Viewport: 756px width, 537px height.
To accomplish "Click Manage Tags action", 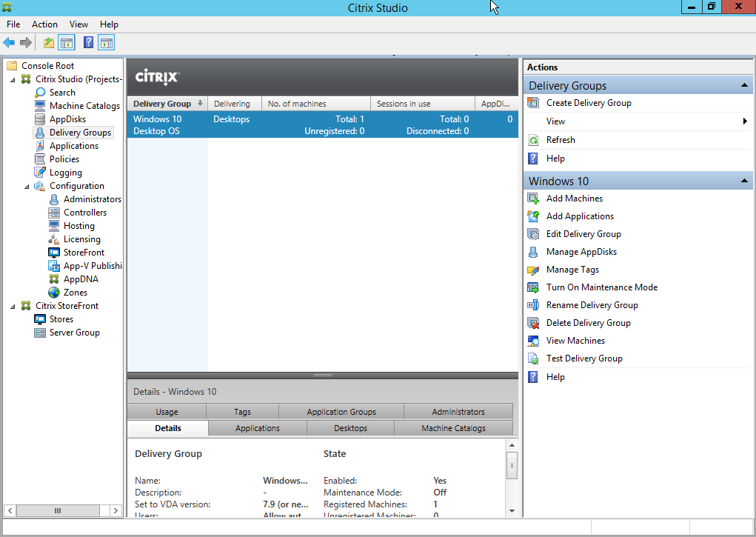I will coord(572,270).
